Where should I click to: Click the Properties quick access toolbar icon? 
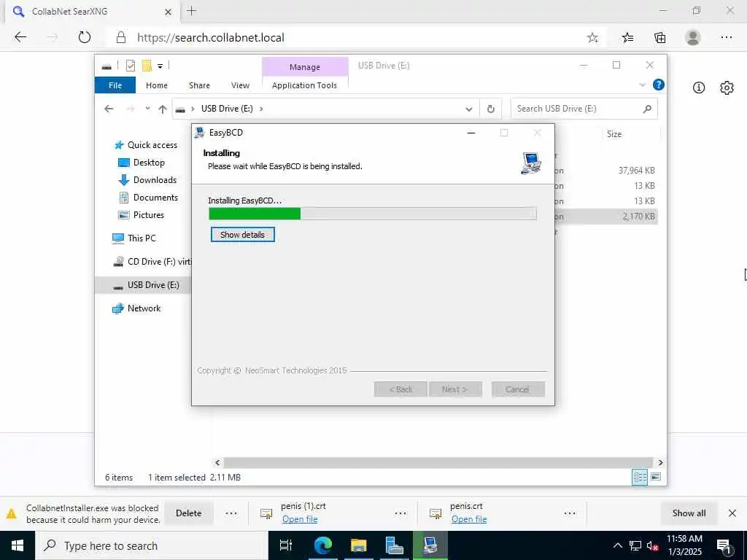click(130, 66)
